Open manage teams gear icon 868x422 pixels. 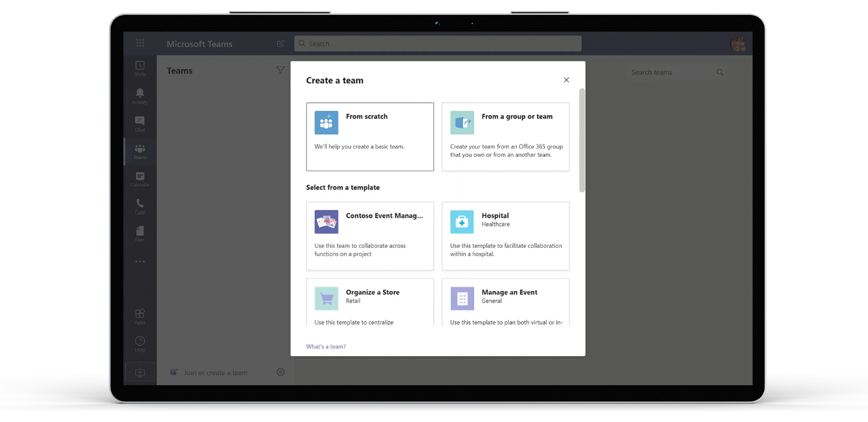[280, 372]
